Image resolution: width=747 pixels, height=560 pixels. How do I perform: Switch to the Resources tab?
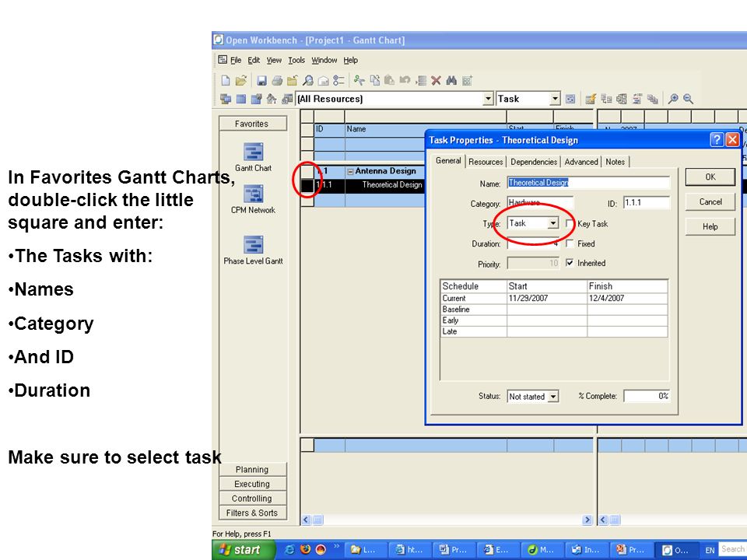(486, 162)
